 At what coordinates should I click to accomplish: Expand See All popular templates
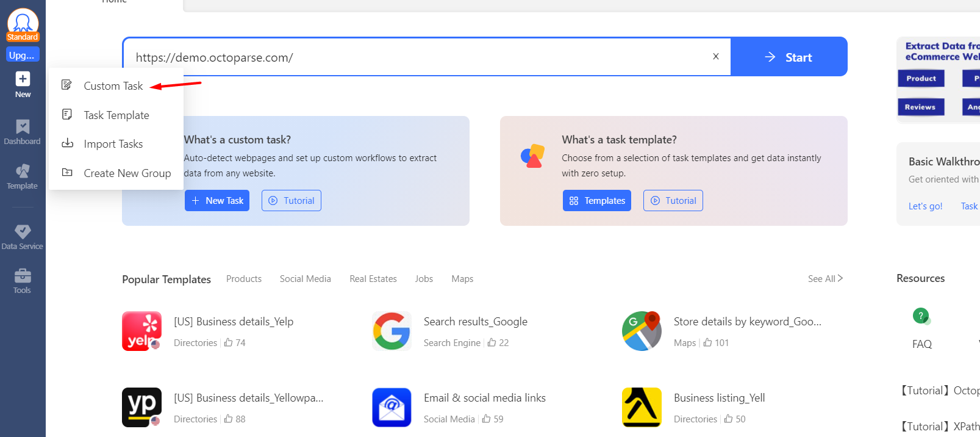(x=825, y=279)
